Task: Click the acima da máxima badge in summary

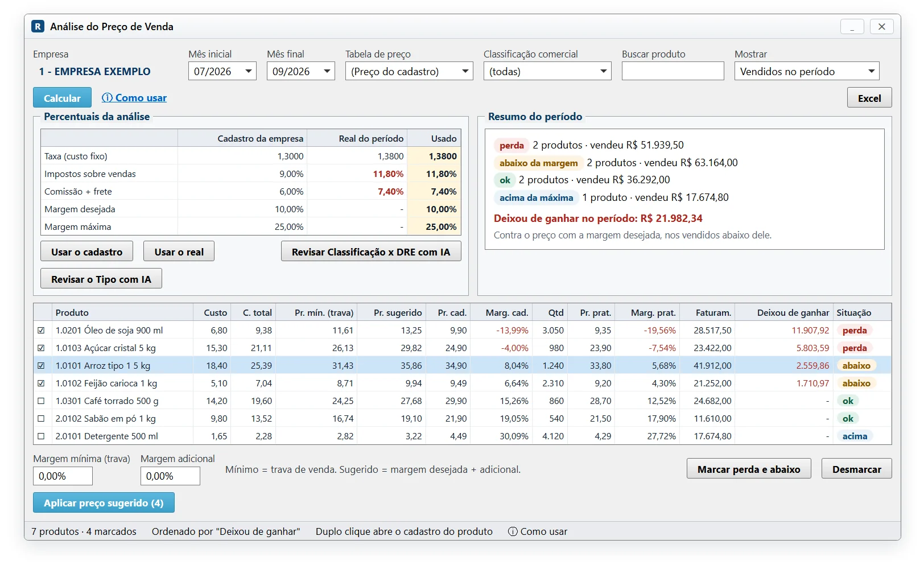Action: 536,197
